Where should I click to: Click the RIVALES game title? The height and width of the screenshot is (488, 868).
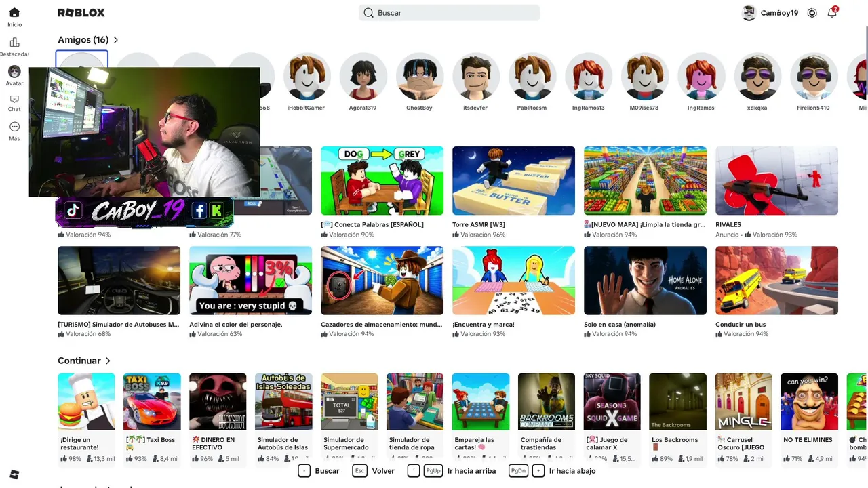(x=728, y=225)
